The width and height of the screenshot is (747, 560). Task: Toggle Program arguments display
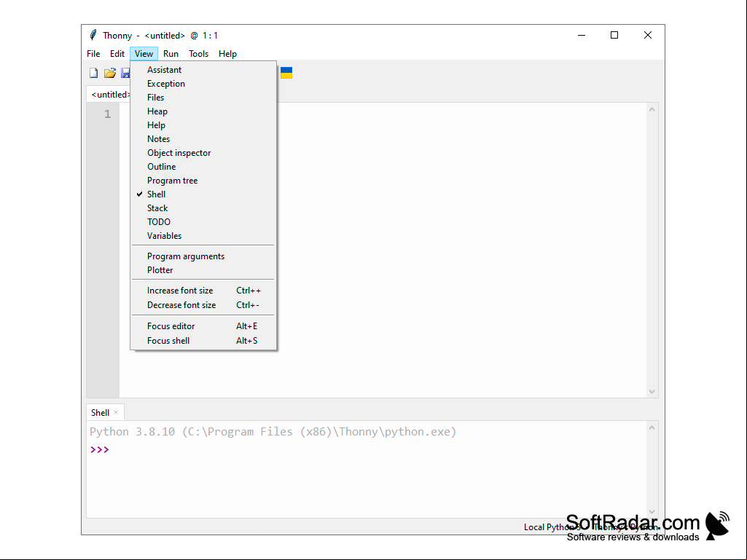(x=203, y=256)
